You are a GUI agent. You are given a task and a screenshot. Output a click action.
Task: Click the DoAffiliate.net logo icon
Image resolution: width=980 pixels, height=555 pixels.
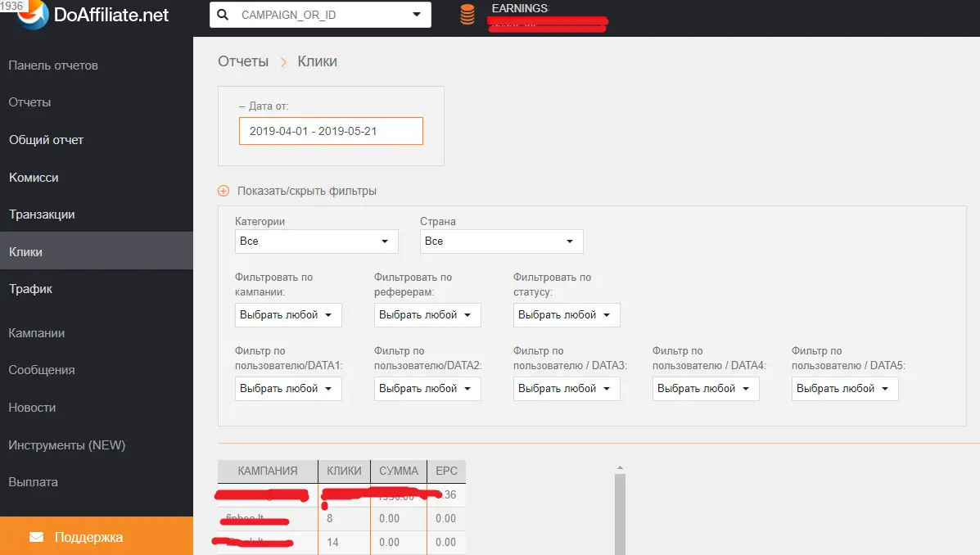coord(33,14)
